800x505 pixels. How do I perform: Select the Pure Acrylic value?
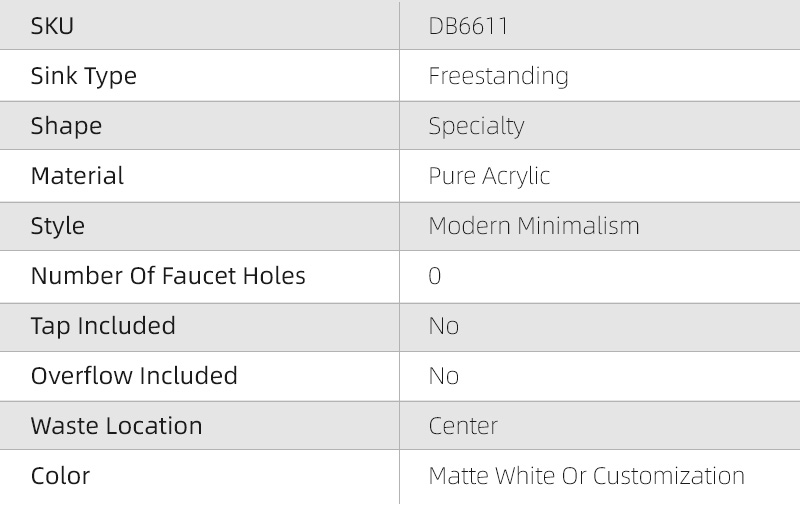[x=489, y=176]
